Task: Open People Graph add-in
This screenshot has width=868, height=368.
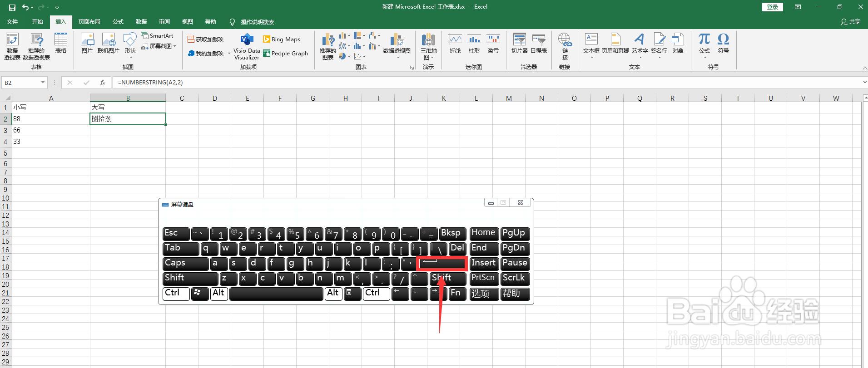Action: pyautogui.click(x=286, y=54)
